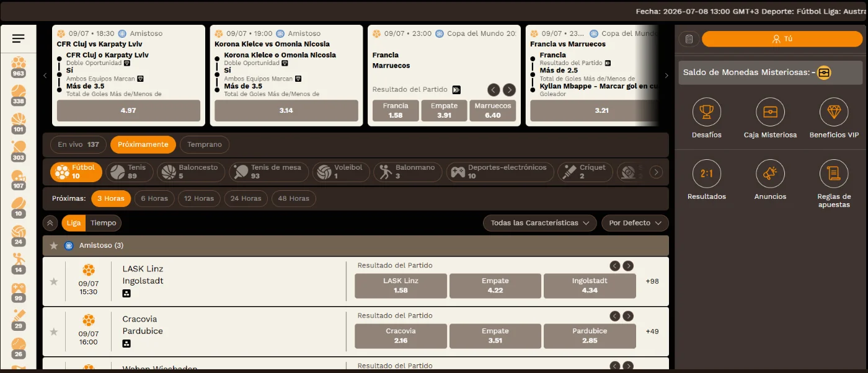The image size is (868, 373).
Task: Select the cricket icon with 29 events
Action: (19, 320)
